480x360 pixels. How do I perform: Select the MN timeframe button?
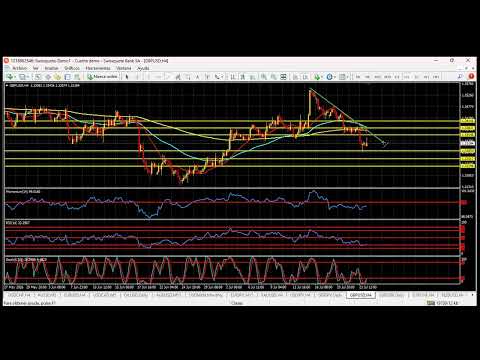tap(436, 77)
